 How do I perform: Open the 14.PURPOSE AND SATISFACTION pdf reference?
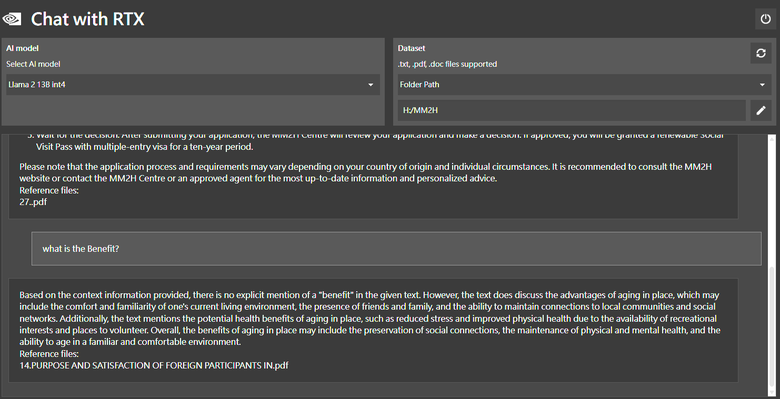coord(154,365)
